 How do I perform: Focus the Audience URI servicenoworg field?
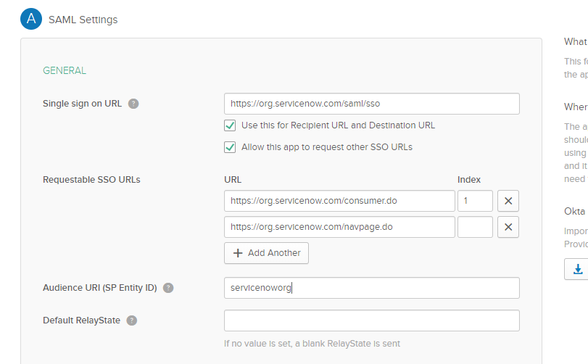[371, 288]
